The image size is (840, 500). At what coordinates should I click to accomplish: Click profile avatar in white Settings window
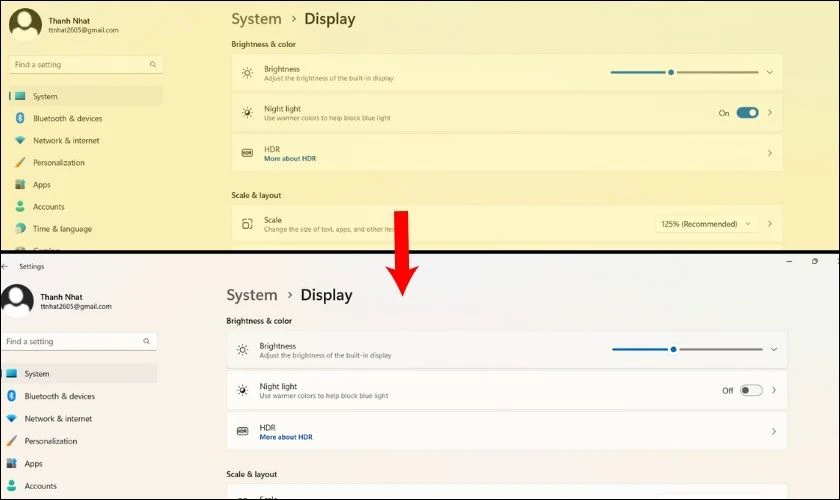pyautogui.click(x=17, y=301)
